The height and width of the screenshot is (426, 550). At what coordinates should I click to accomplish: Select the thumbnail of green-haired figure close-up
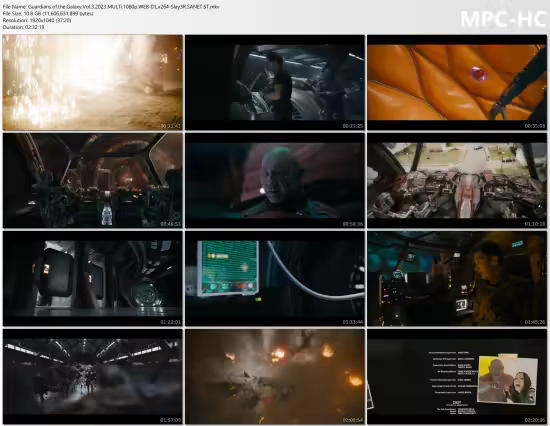[275, 180]
